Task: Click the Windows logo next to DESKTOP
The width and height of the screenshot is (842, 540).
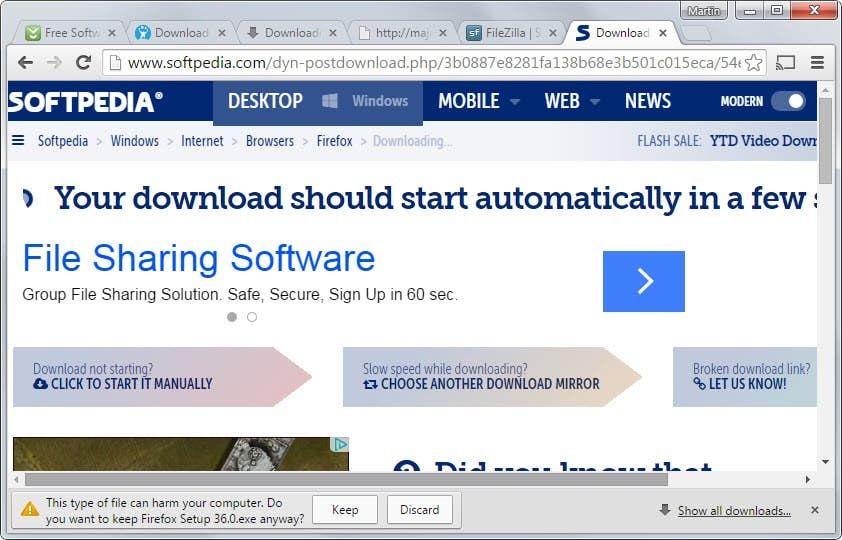Action: pos(330,101)
